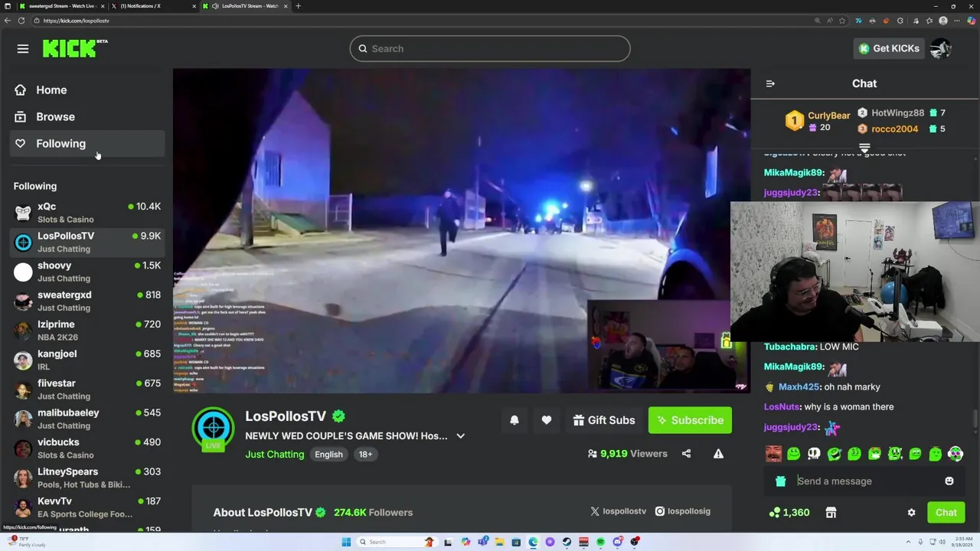Expand the stream title chevron
980x551 pixels.
click(x=460, y=436)
